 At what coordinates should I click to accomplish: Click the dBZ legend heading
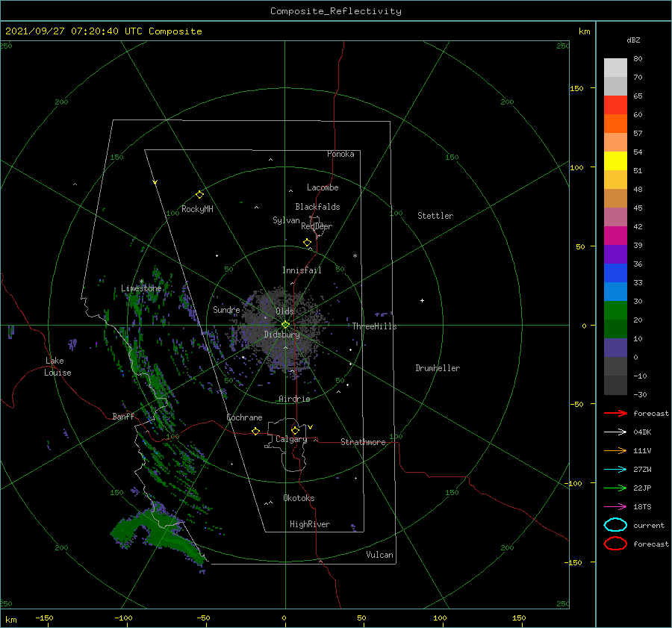coord(633,40)
